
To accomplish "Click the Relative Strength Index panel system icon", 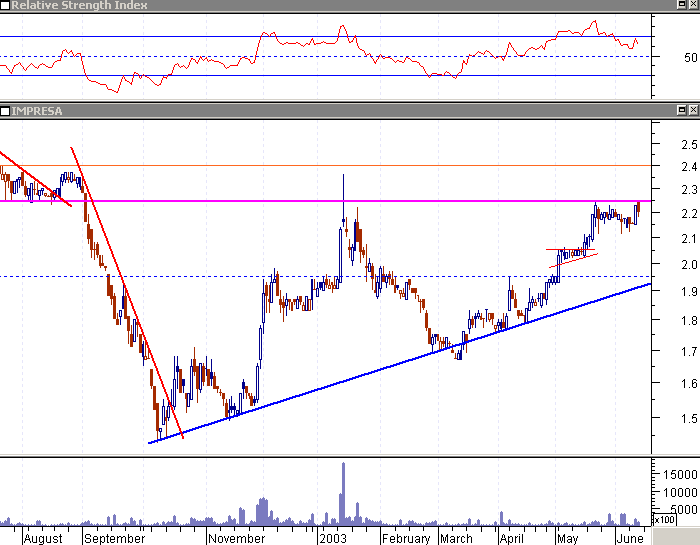I will tap(4, 5).
